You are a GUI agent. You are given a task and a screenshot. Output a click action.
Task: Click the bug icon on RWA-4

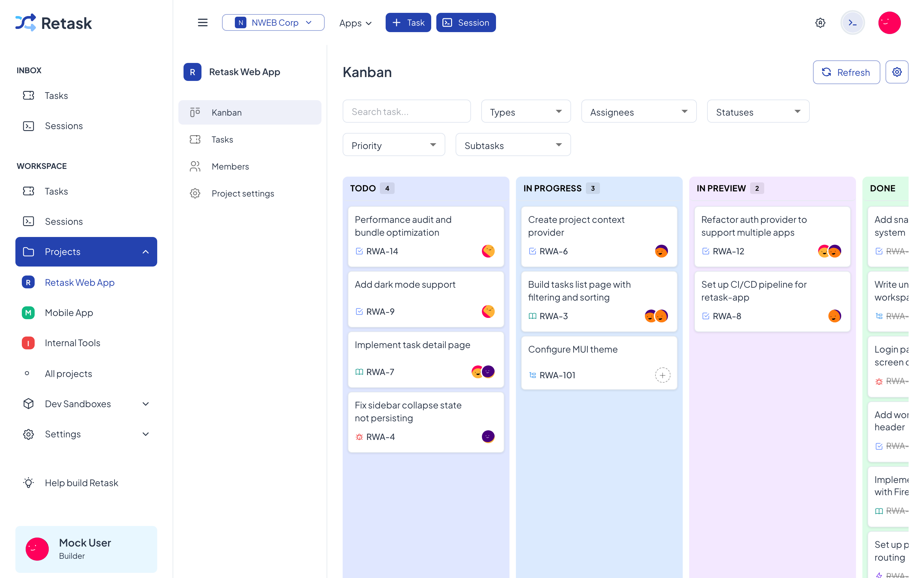click(359, 437)
